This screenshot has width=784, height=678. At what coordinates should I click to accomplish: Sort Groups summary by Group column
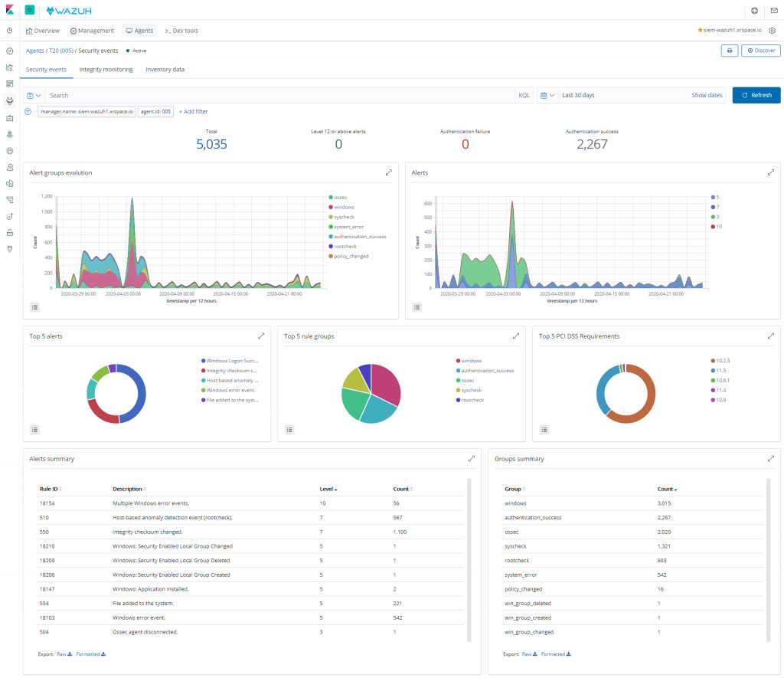(514, 490)
